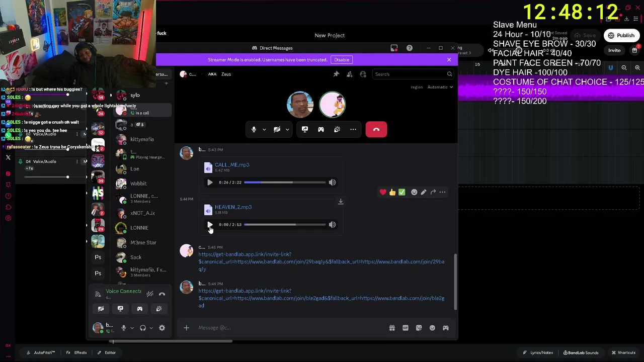Open the Wabbit direct message
The width and height of the screenshot is (644, 362).
coord(142,184)
